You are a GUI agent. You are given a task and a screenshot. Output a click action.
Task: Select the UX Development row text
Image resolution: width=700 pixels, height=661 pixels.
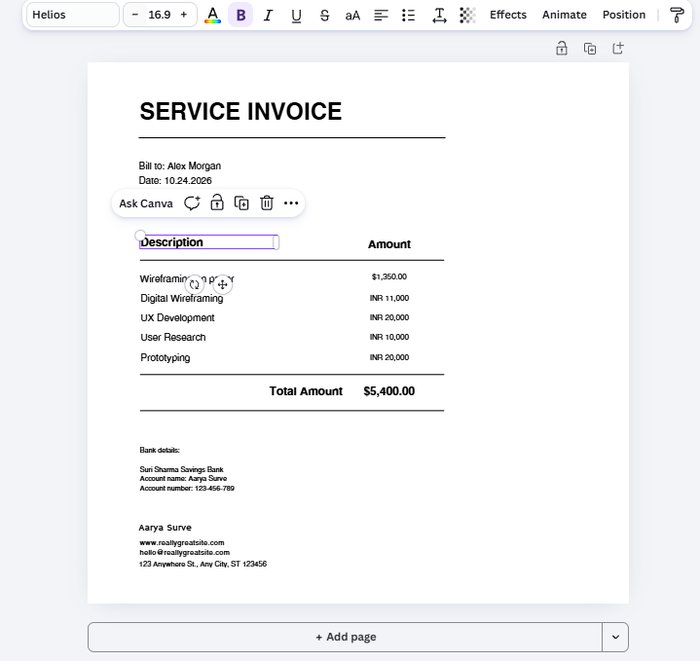(x=177, y=318)
